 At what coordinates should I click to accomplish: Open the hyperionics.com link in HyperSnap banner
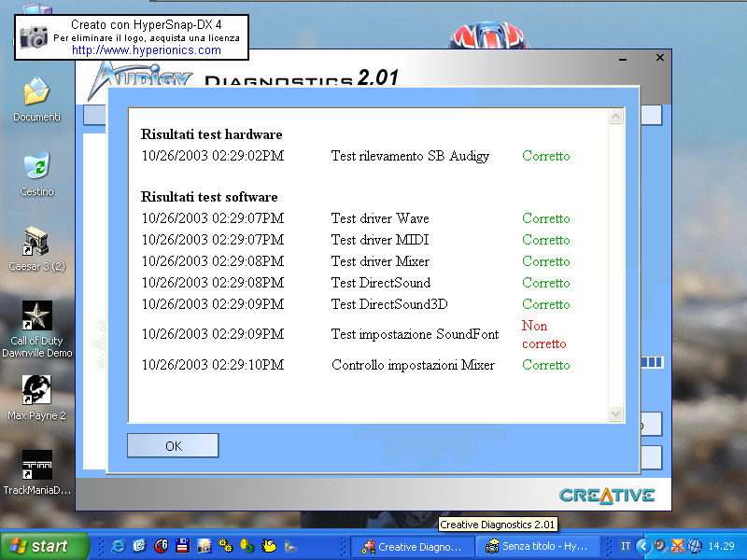click(x=147, y=50)
